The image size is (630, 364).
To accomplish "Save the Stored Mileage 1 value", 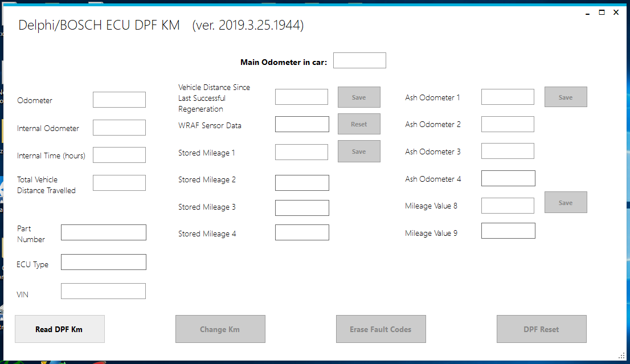I will coord(359,152).
